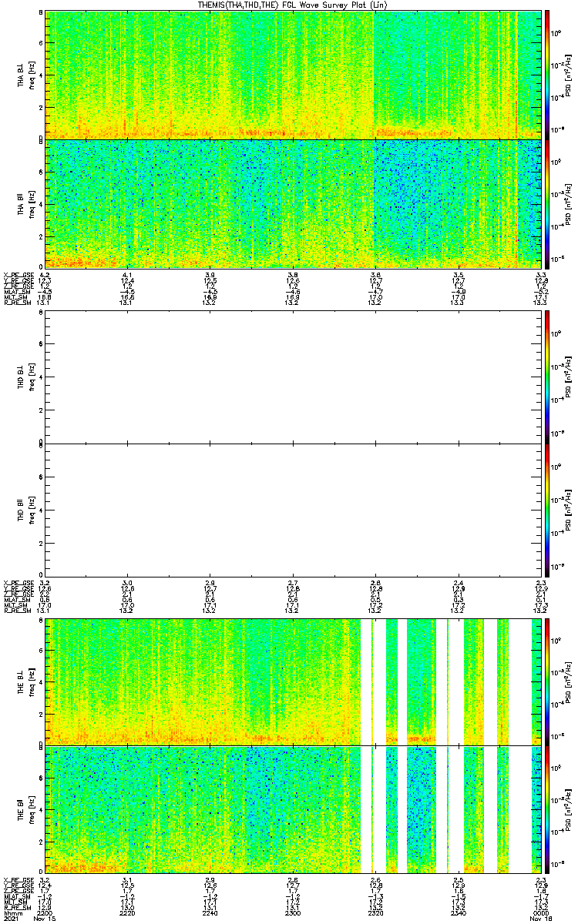Screen dimensions: 578x924
Task: Click the 0000 time tick label
Action: (x=541, y=912)
